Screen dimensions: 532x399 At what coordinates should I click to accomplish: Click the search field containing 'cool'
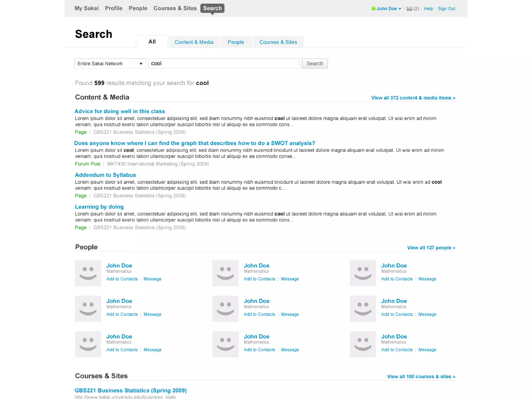224,64
